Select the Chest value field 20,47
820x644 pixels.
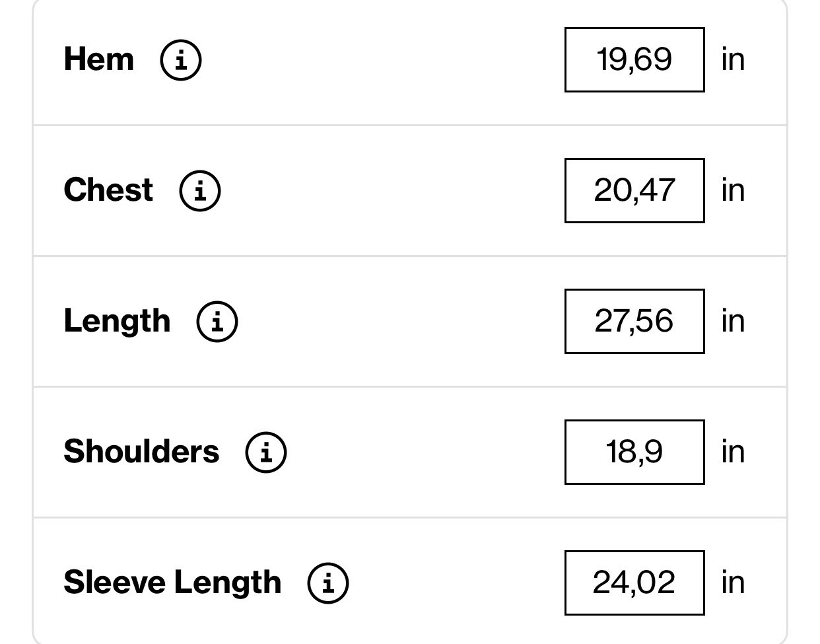tap(634, 190)
